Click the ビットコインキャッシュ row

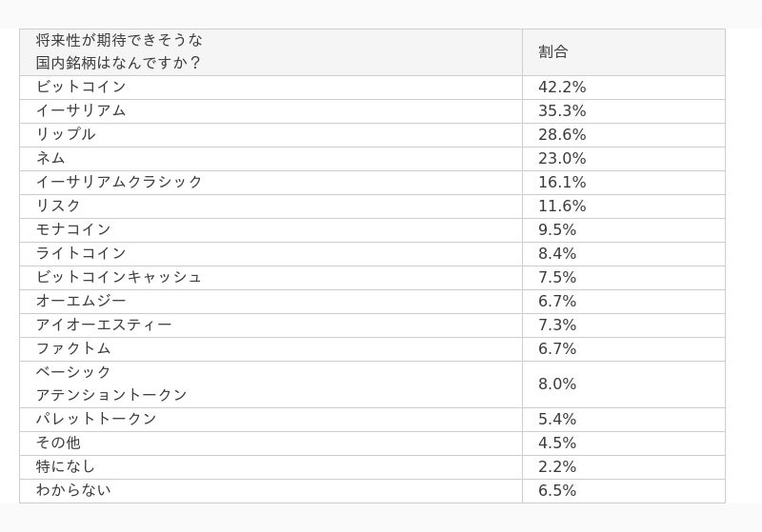click(372, 278)
